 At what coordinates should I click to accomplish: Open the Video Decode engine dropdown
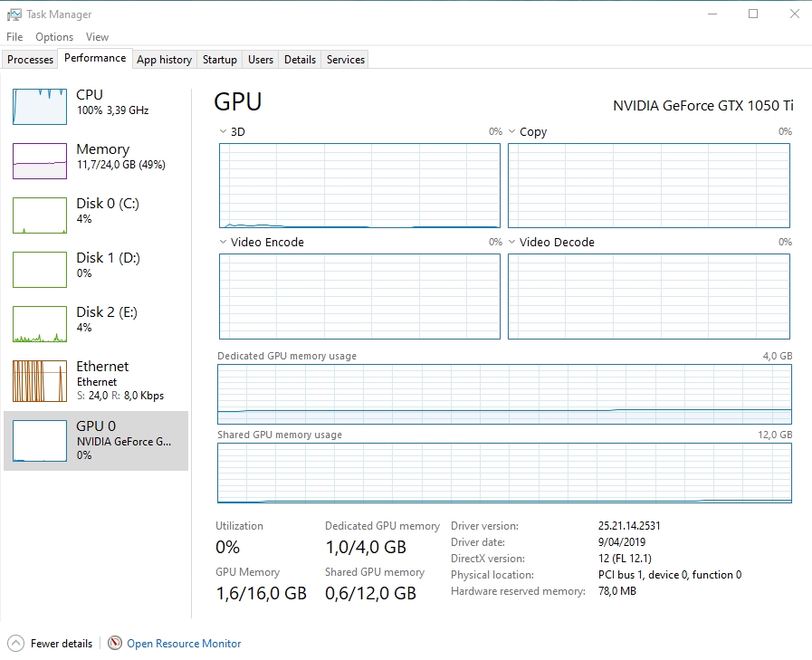512,243
